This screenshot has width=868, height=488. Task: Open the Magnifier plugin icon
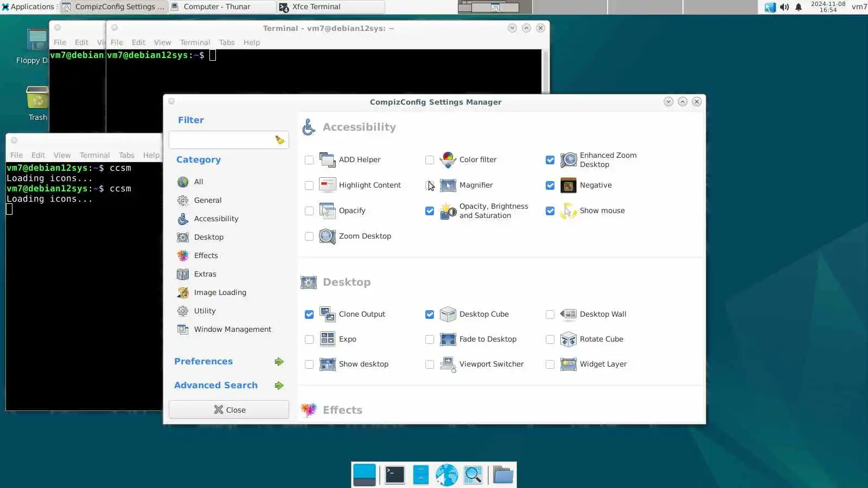pos(448,185)
